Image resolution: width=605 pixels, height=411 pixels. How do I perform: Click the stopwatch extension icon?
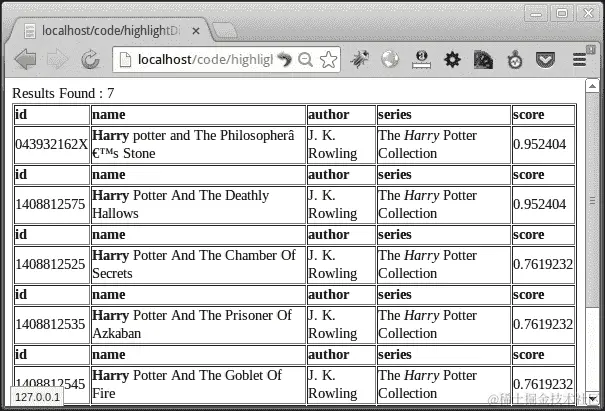click(x=515, y=60)
